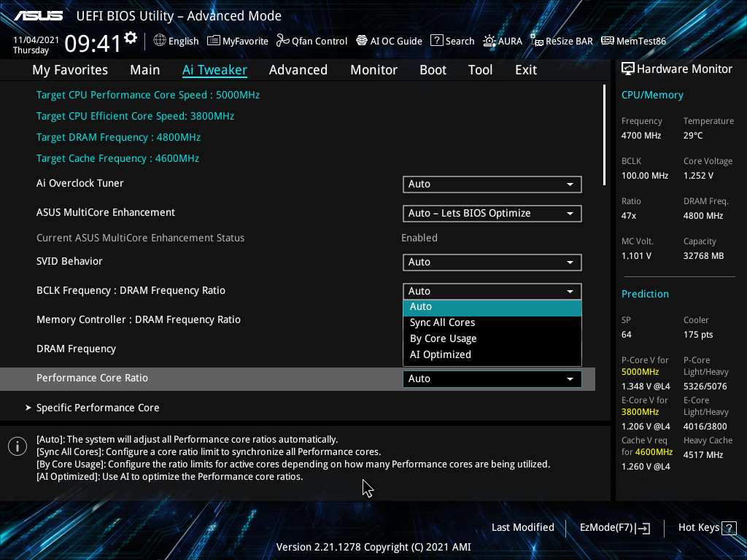Toggle ReSize BAR icon
Image resolution: width=747 pixels, height=560 pixels.
coord(537,41)
